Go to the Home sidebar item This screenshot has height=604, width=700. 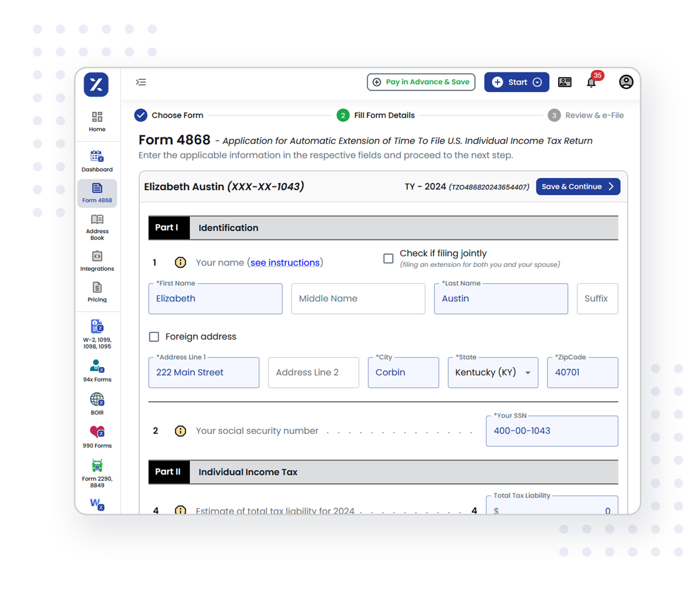pyautogui.click(x=97, y=122)
